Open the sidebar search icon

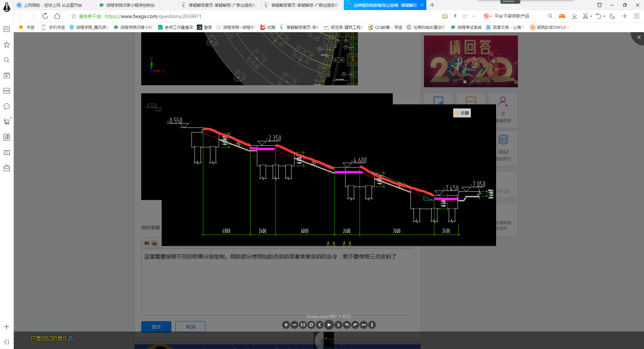pos(7,60)
